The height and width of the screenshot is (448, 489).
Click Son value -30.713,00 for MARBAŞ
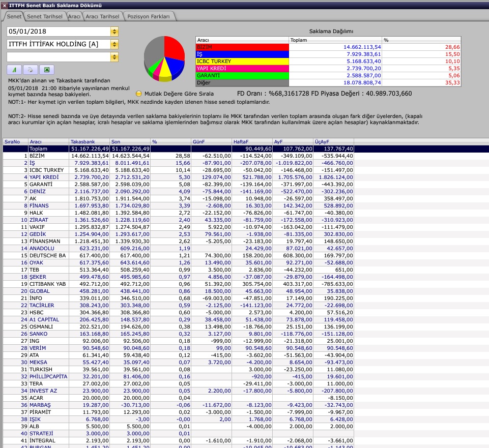[x=135, y=405]
